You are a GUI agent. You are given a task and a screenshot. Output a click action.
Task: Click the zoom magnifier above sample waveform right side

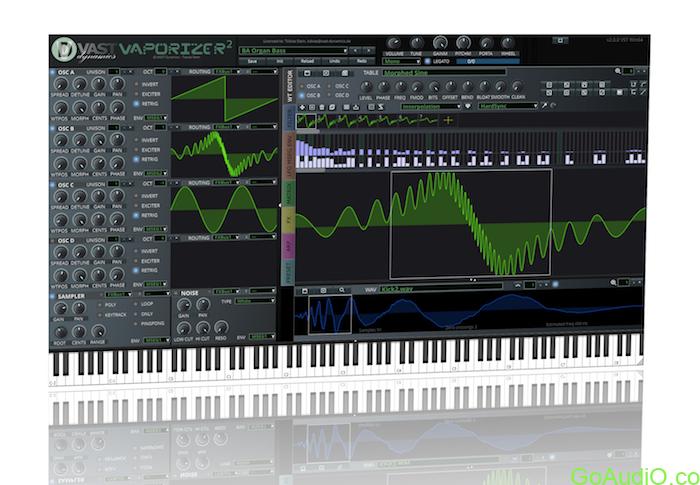pyautogui.click(x=613, y=283)
